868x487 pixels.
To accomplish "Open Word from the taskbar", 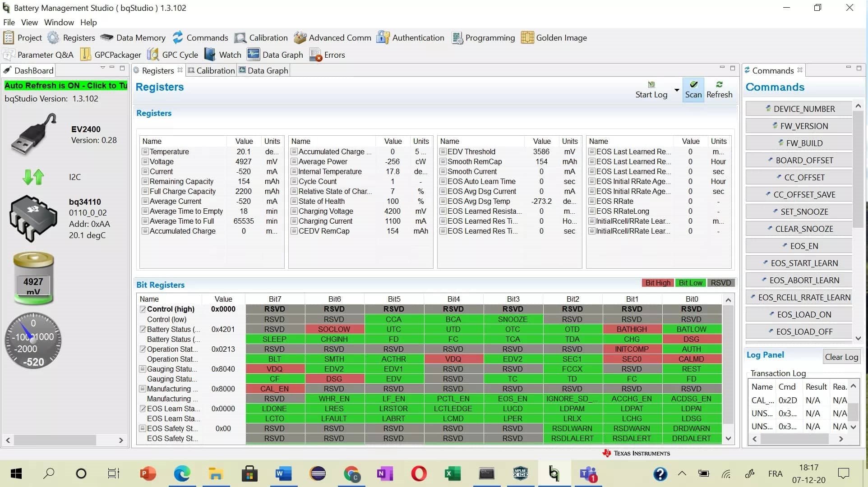I will [x=283, y=473].
